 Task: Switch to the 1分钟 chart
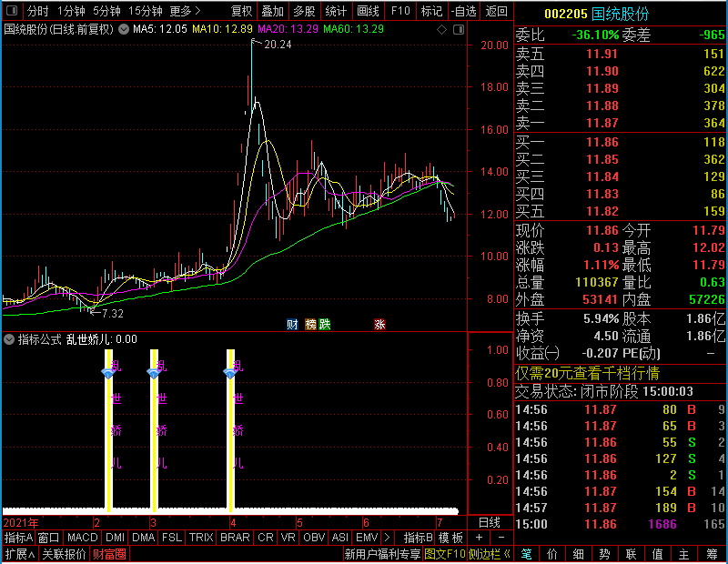72,11
